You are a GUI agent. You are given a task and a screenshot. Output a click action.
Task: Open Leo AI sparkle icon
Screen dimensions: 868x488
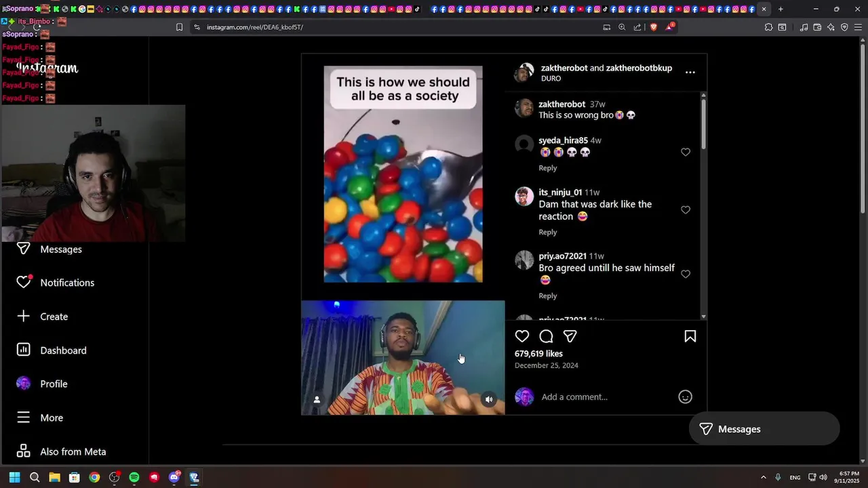pyautogui.click(x=831, y=27)
